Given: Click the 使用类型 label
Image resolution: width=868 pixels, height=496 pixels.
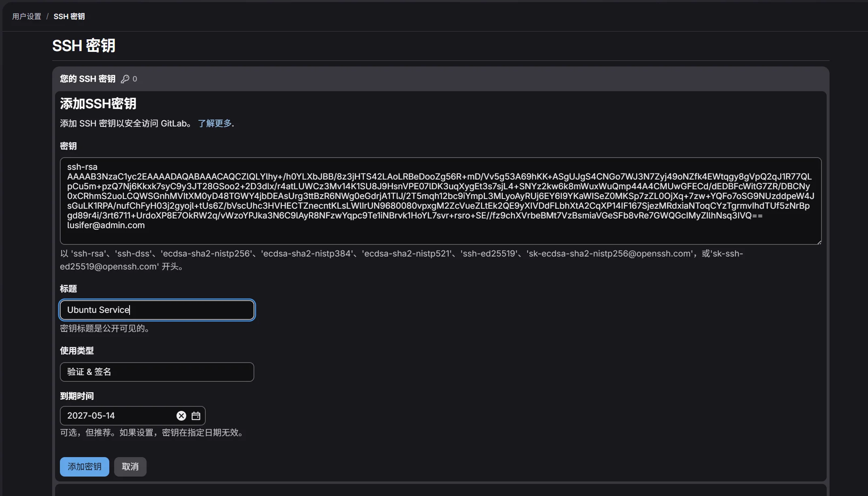Looking at the screenshot, I should coord(77,351).
